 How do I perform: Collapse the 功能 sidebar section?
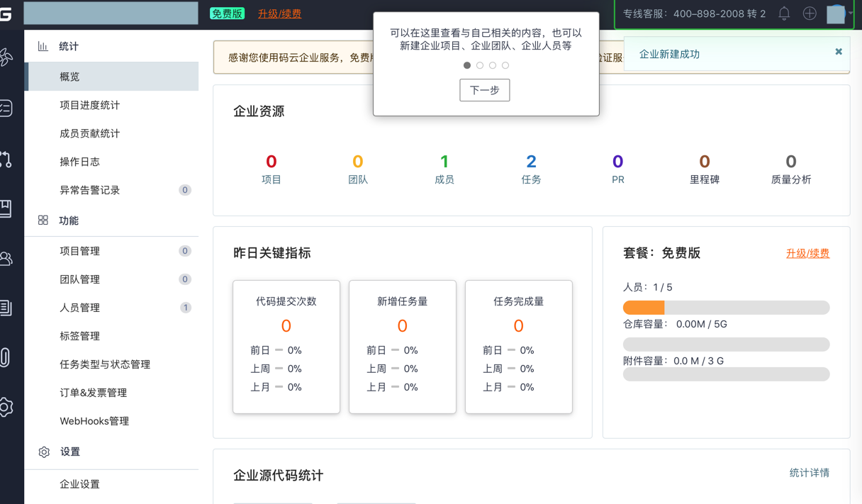click(69, 220)
